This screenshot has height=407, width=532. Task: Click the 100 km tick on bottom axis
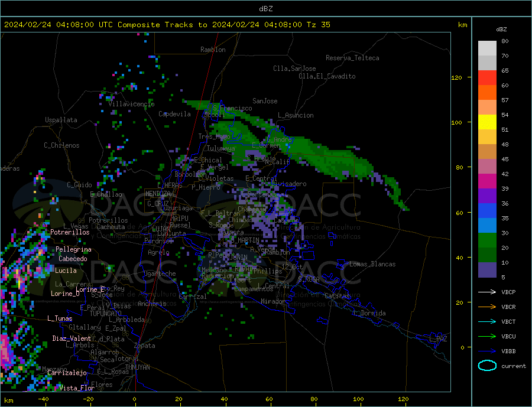[359, 399]
